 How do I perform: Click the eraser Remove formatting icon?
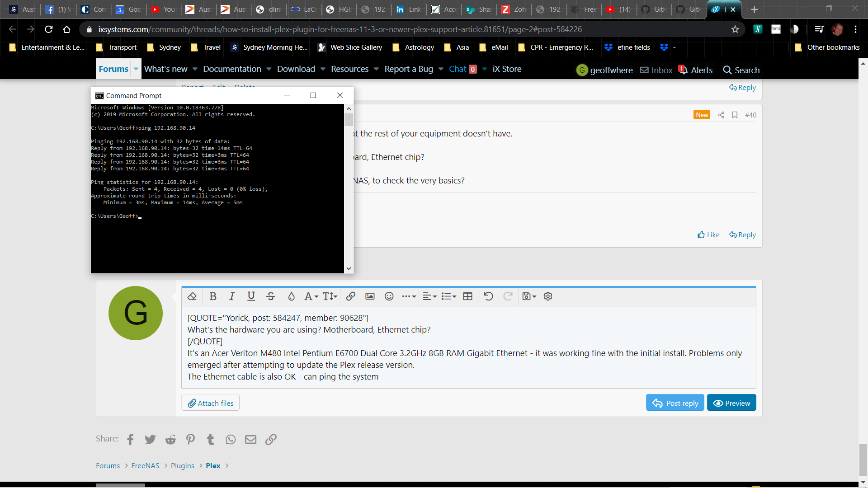click(x=192, y=296)
